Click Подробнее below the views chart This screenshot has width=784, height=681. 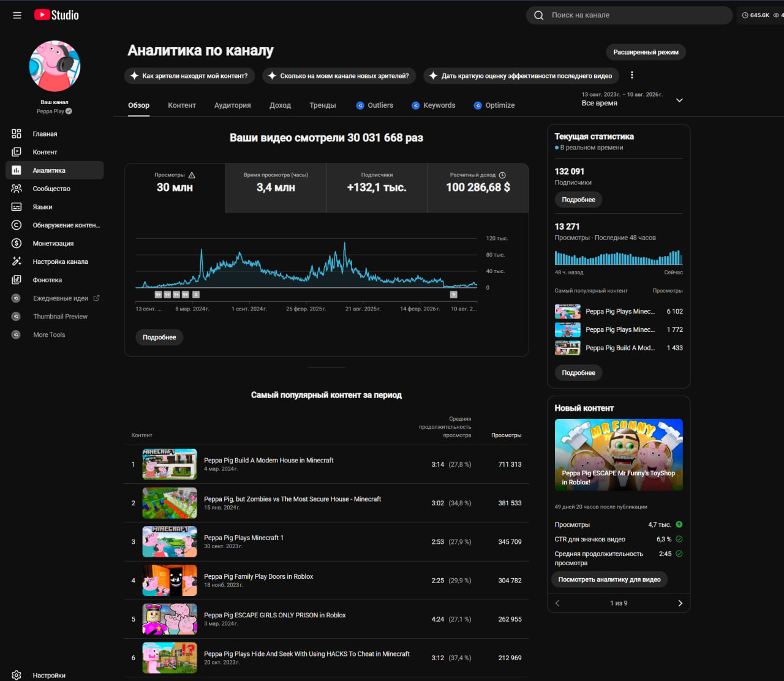(x=159, y=337)
